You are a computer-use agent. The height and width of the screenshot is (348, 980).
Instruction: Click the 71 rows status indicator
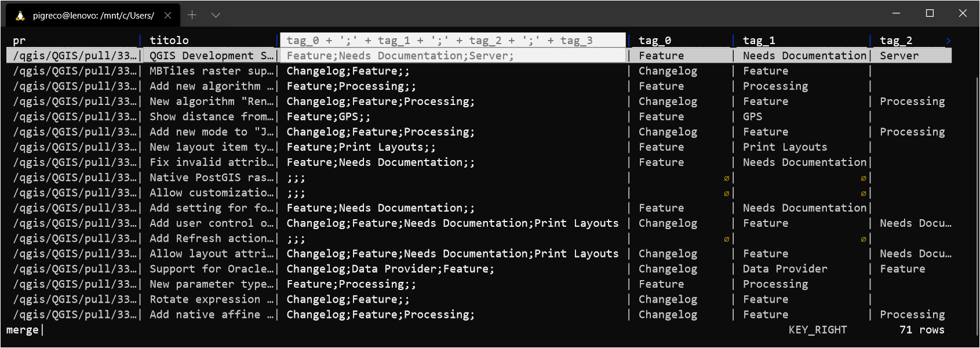click(x=921, y=330)
